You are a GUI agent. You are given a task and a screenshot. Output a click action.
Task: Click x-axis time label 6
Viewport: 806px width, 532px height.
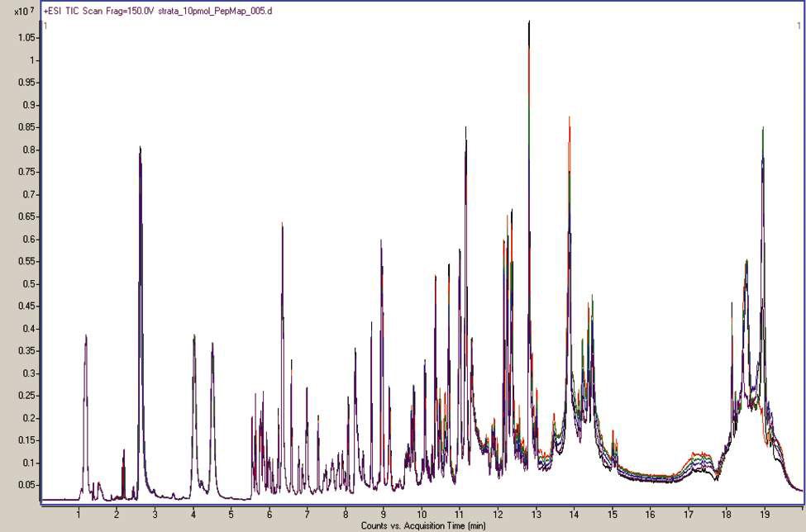pos(269,515)
